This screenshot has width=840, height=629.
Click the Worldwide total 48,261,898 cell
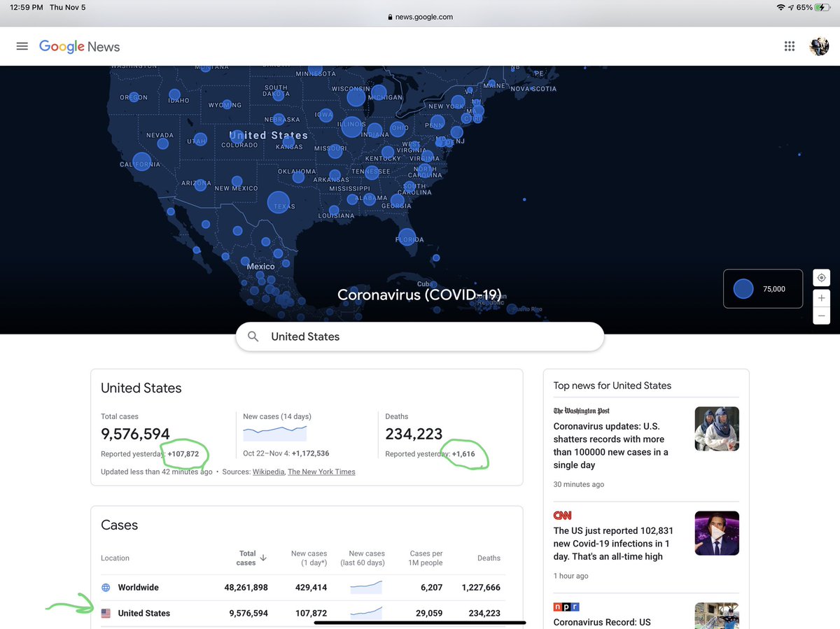246,588
